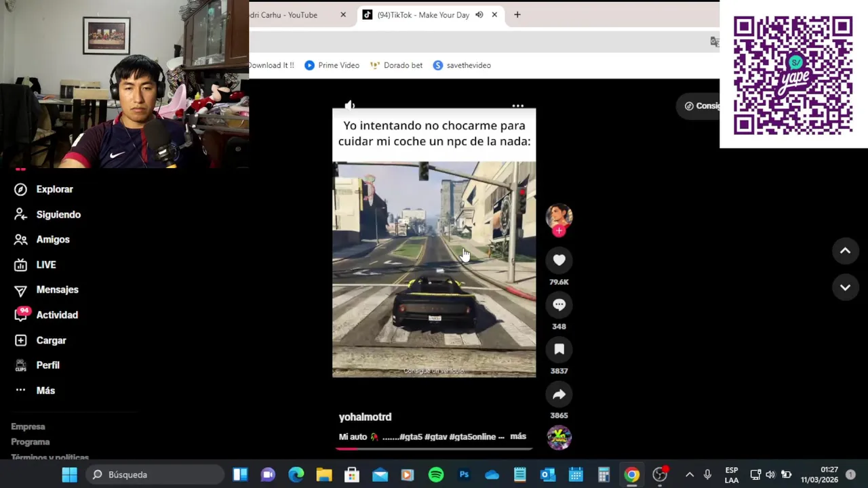Viewport: 868px width, 488px height.
Task: Show hidden system tray icons
Action: click(x=690, y=474)
